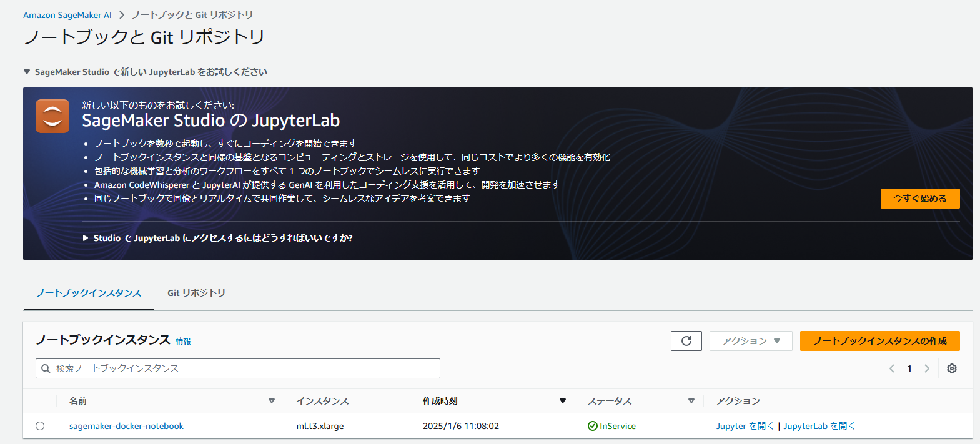Click the ステータス column header label
Screen dimensions: 980x444
click(x=610, y=401)
